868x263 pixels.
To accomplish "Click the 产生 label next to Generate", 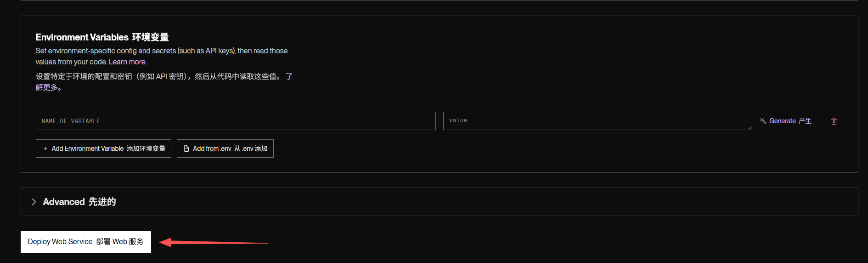I will click(x=805, y=121).
